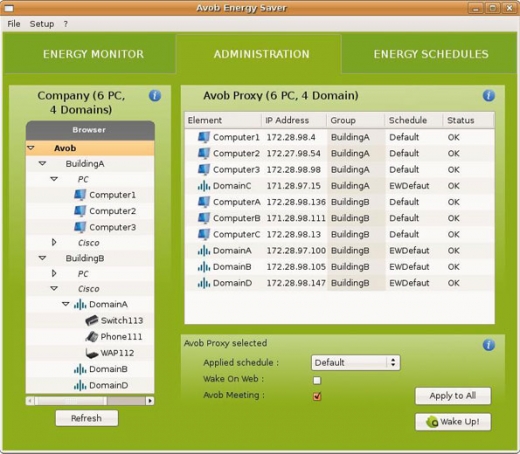Click the WAP112 access point icon
The width and height of the screenshot is (520, 454).
coord(92,353)
